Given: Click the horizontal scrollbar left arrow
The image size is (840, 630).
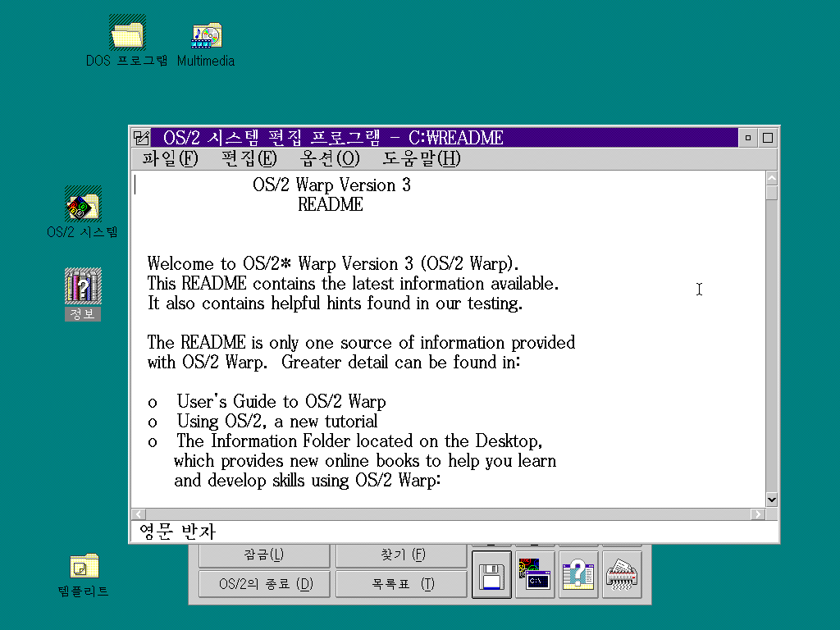Looking at the screenshot, I should 139,514.
